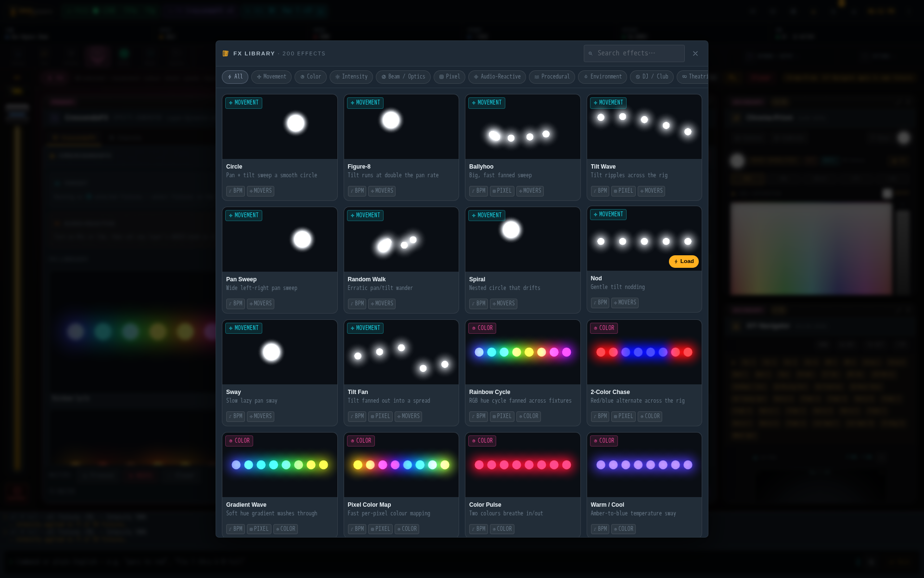Select the Tilt Fan effect title
Viewport: 924px width, 578px height.
point(358,392)
